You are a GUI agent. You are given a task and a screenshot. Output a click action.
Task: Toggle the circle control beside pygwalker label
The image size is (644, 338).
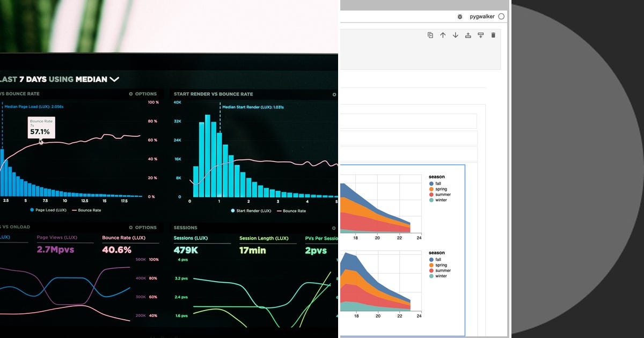[x=501, y=17]
